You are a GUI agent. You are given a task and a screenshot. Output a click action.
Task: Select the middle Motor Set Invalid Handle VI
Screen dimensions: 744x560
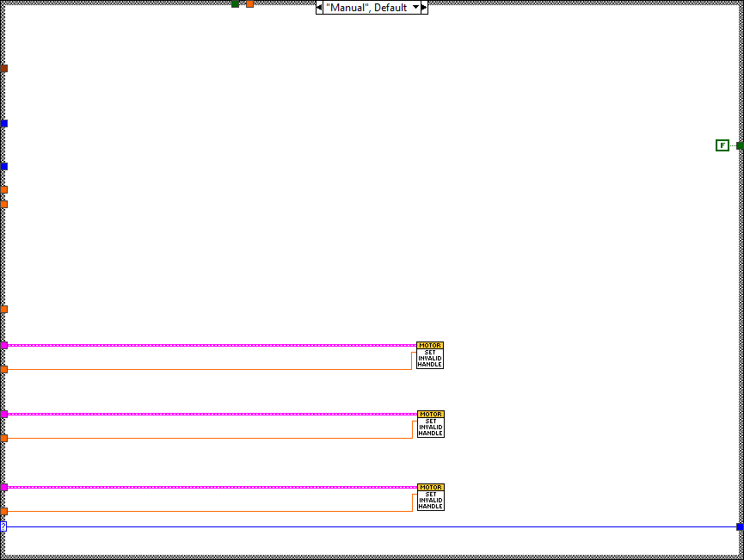(x=430, y=424)
